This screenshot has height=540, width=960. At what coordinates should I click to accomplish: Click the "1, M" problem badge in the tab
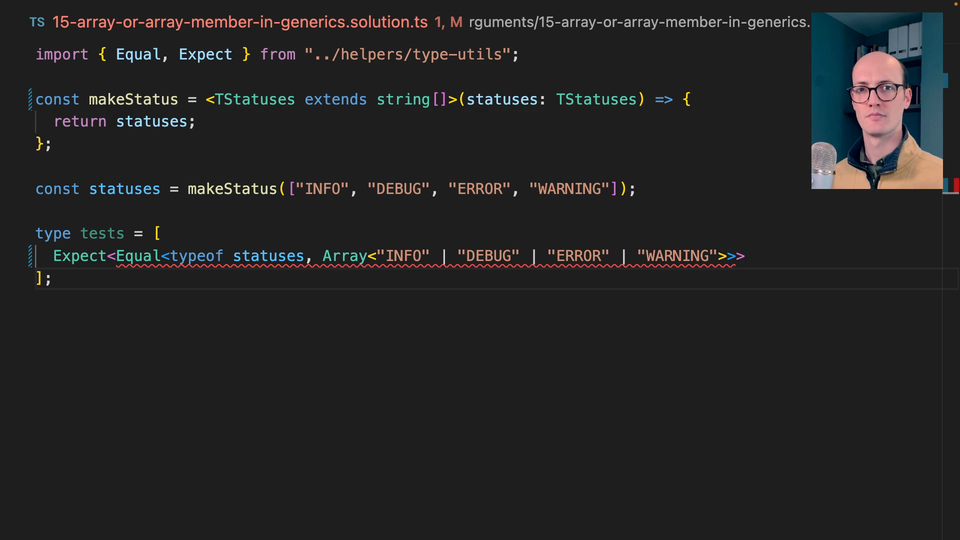click(448, 21)
